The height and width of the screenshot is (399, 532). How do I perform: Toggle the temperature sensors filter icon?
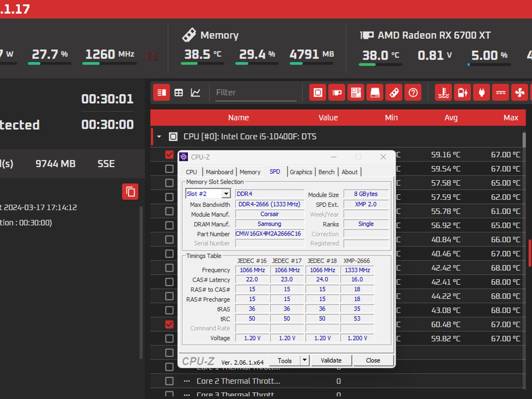(x=443, y=92)
